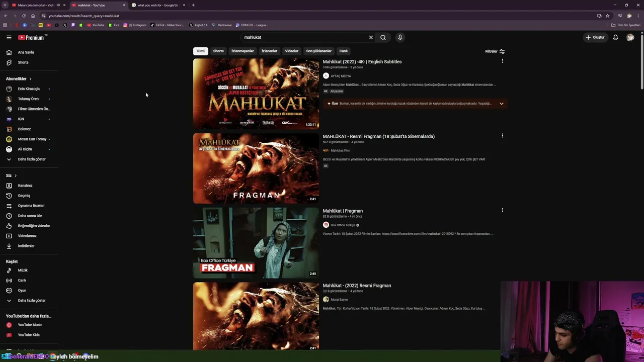Open AYTAÇ MEDYA channel link
This screenshot has height=362, width=644.
click(x=341, y=76)
